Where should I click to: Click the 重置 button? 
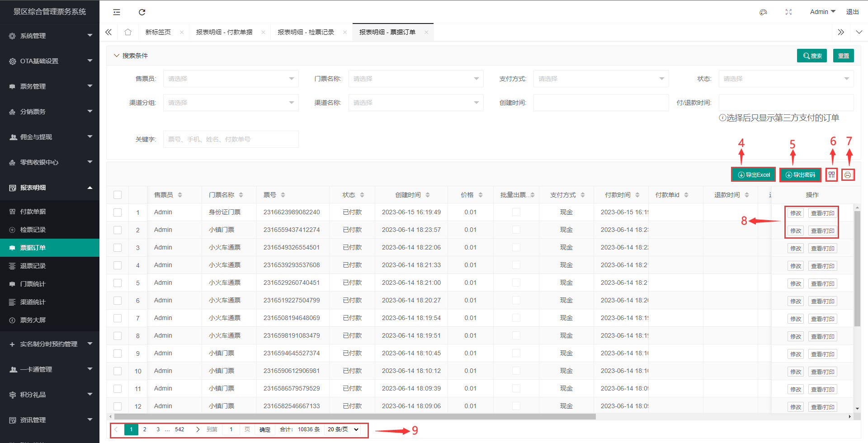tap(844, 56)
